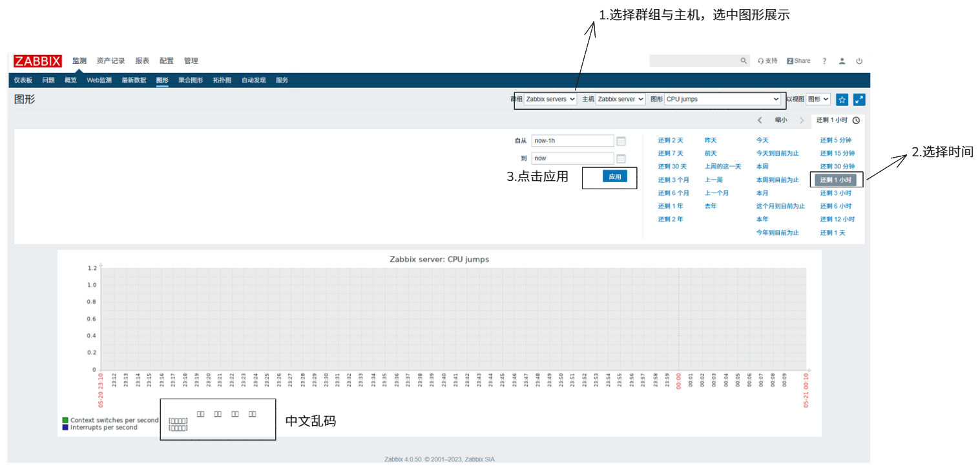980x469 pixels.
Task: Open the 资产记录 top menu
Action: pyautogui.click(x=111, y=61)
